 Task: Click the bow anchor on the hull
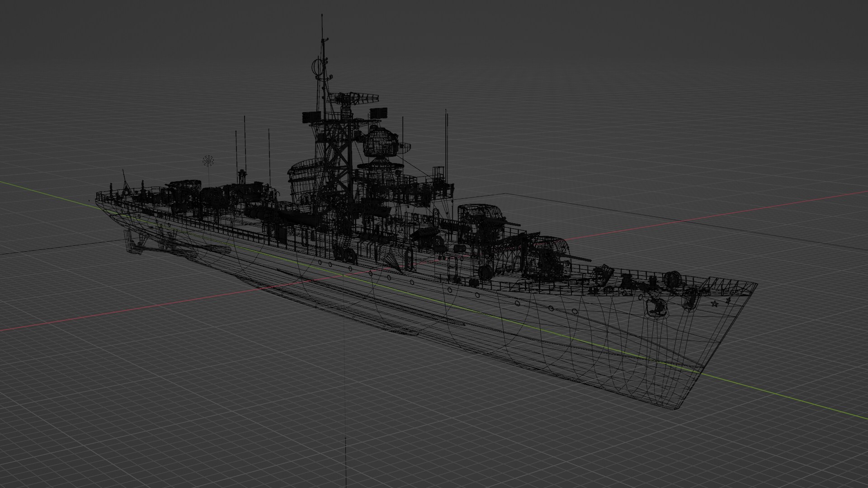coord(656,308)
